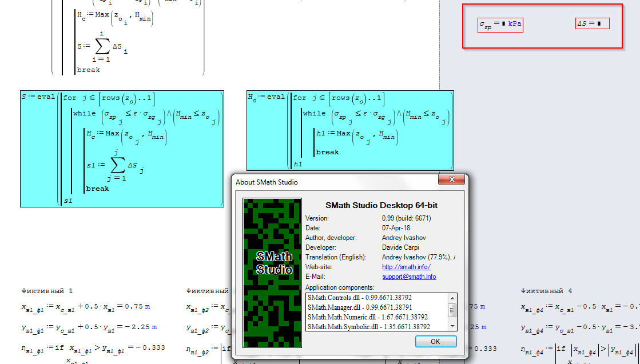Select the cyan S eval formula block
Viewport: 640px width, 364px height.
121,149
